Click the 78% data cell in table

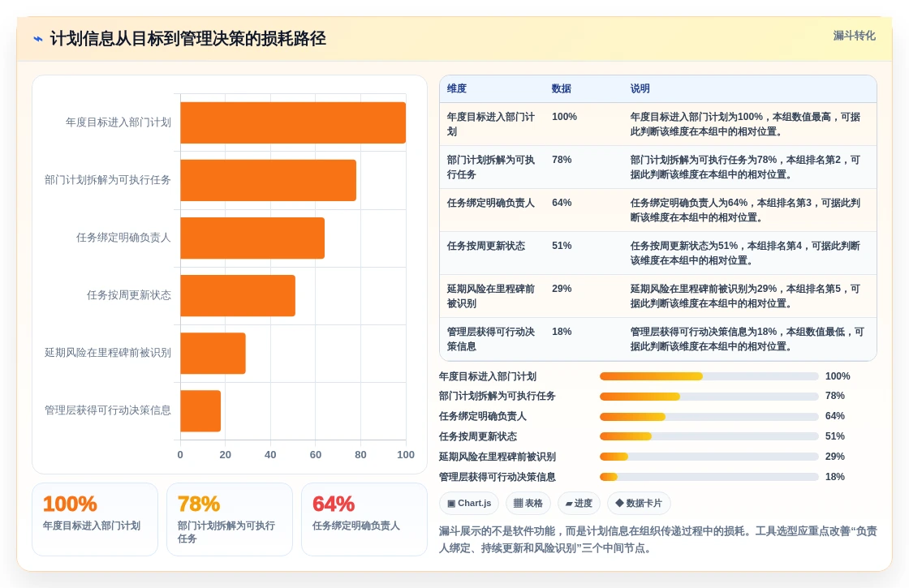tap(562, 160)
